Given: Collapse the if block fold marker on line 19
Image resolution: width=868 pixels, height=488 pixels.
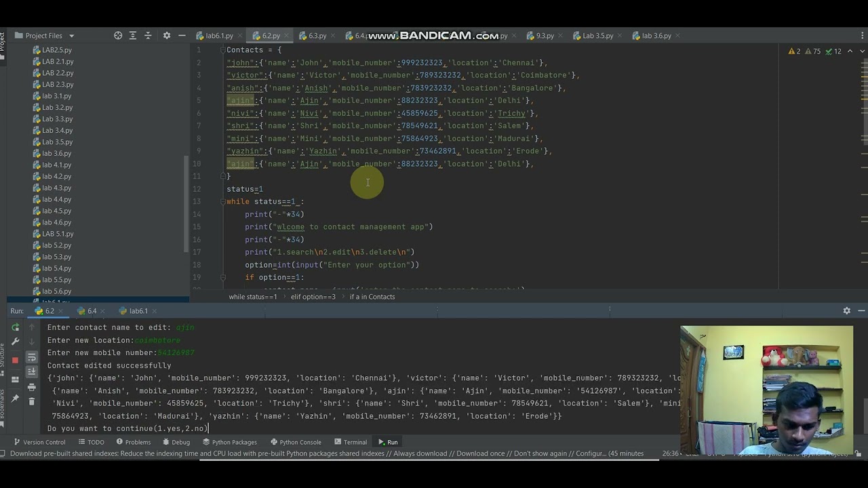Looking at the screenshot, I should 222,277.
